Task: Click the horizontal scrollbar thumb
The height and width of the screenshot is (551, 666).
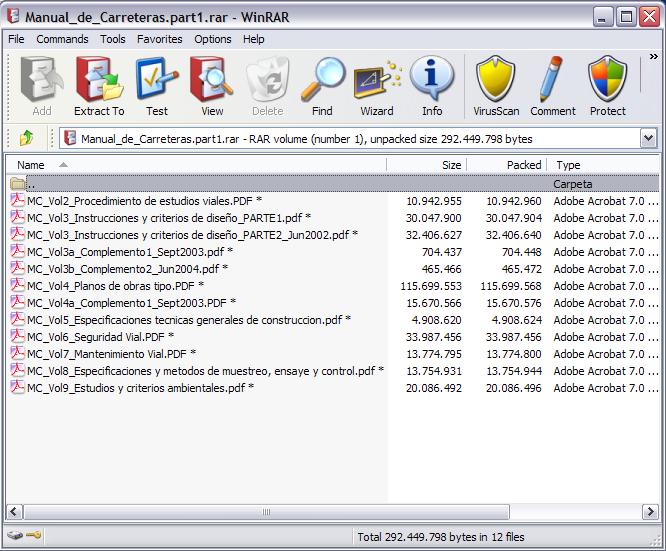Action: (266, 511)
